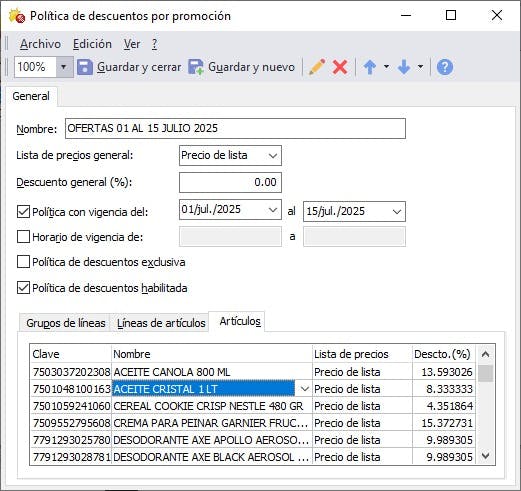Open the Lista de precios general dropdown

pyautogui.click(x=273, y=156)
